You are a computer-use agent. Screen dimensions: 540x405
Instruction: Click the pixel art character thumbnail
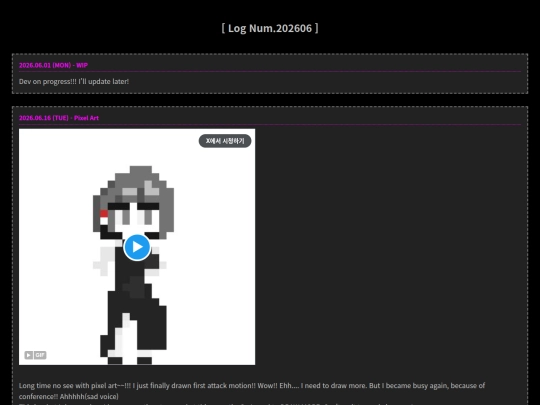(137, 247)
